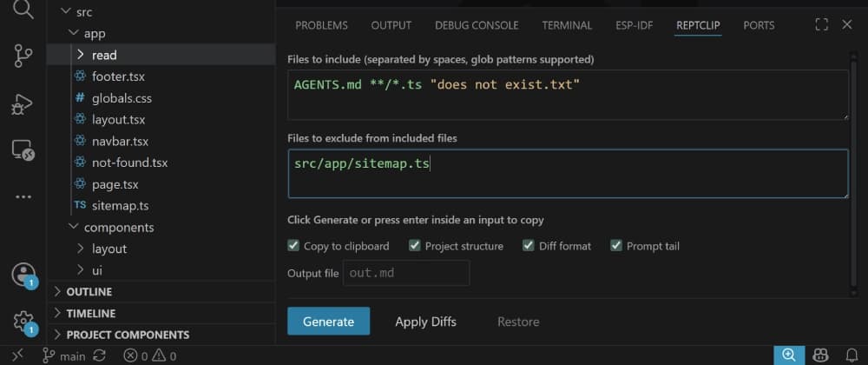This screenshot has width=868, height=365.
Task: Show additional views ellipsis menu
Action: (23, 196)
